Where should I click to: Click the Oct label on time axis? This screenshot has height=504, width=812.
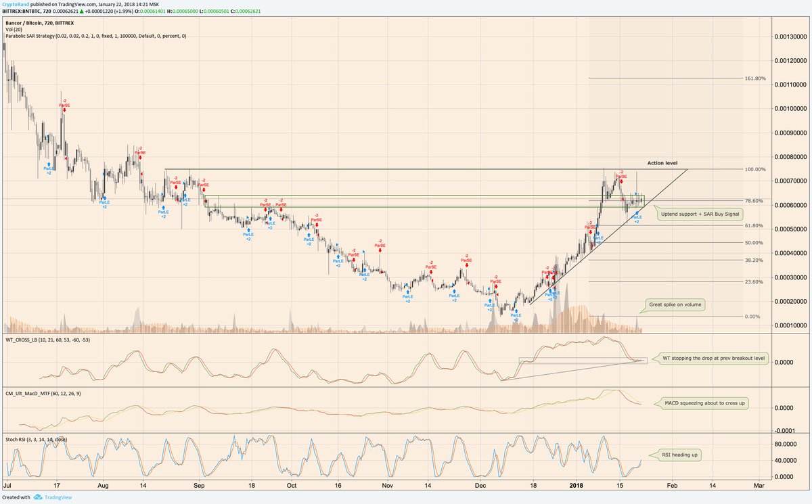click(x=292, y=486)
